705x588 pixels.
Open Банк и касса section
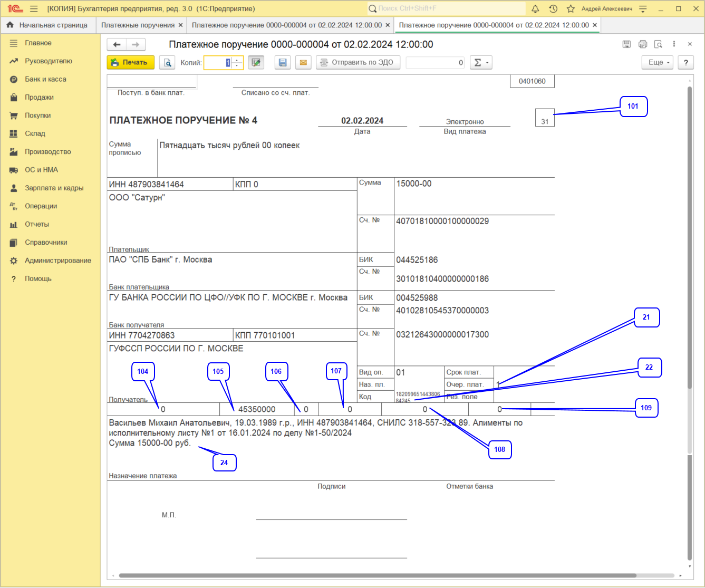point(50,79)
